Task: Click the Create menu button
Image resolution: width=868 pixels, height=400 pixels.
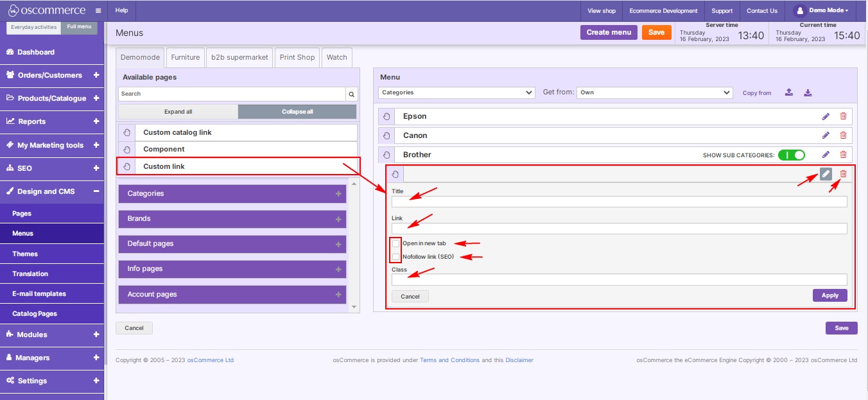Action: (608, 32)
